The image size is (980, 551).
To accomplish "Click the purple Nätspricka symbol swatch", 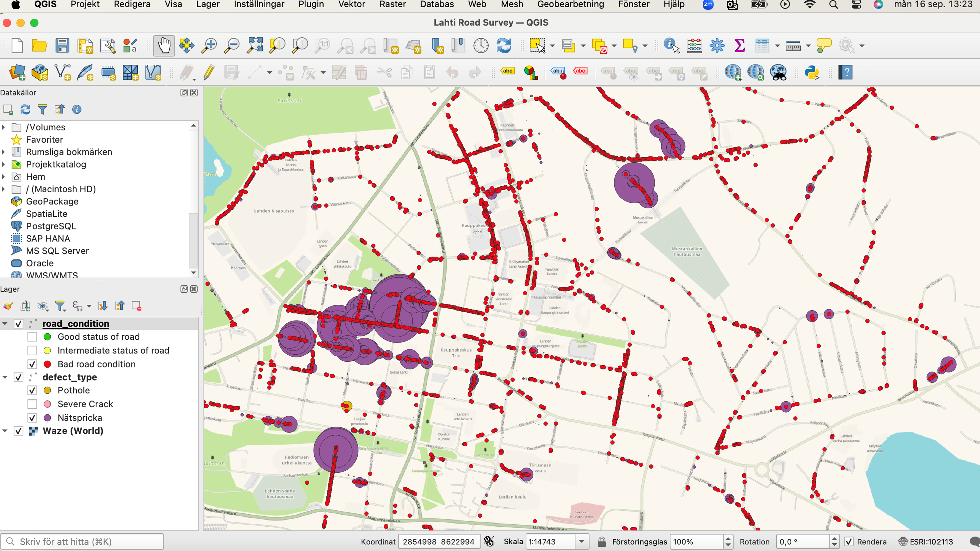I will pos(47,418).
